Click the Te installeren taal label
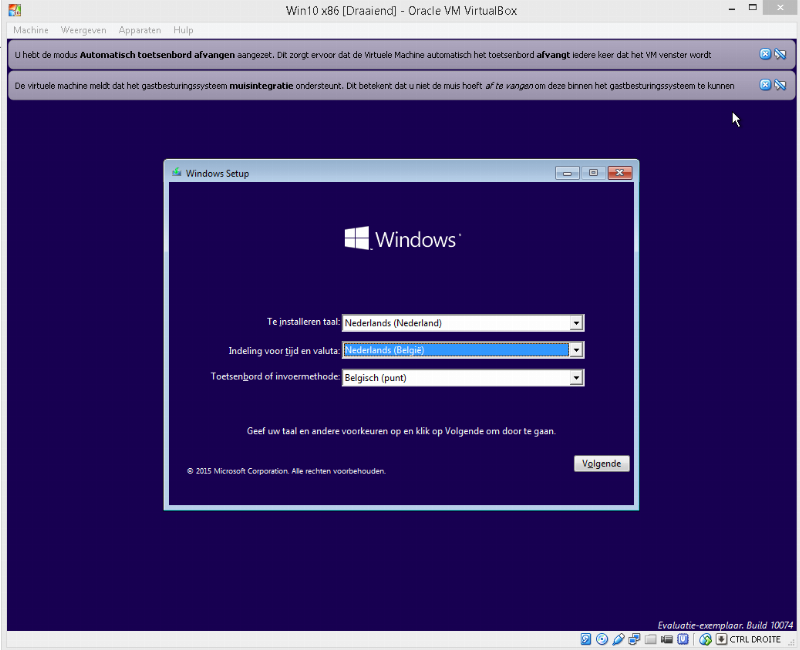The image size is (800, 650). [304, 322]
